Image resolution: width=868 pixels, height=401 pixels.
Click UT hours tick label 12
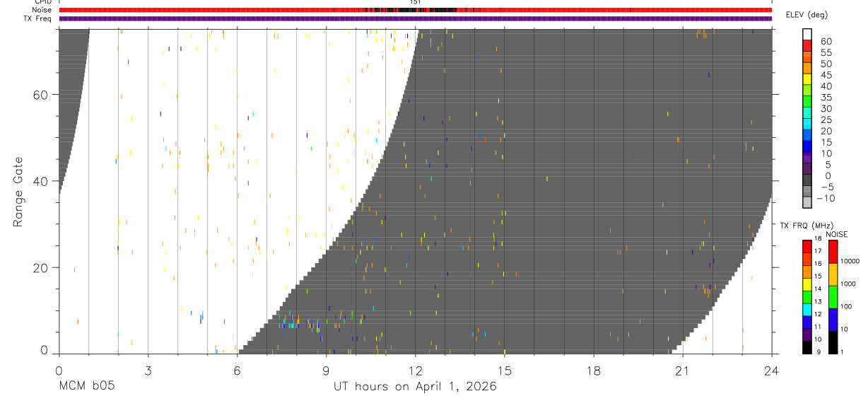[x=415, y=371]
